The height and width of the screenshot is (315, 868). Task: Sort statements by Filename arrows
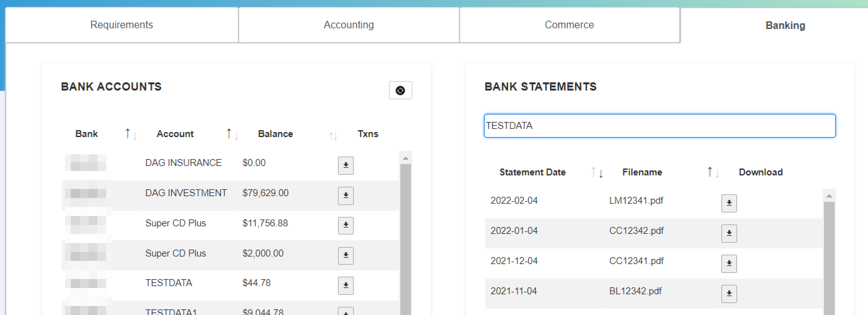[713, 172]
